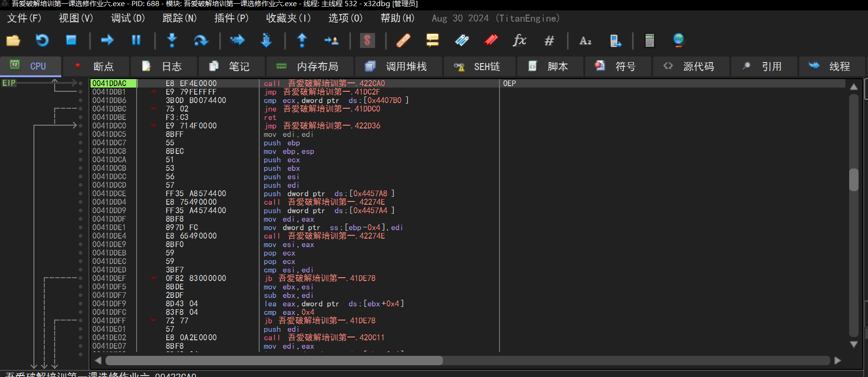Switch to the 日志 tab
The height and width of the screenshot is (377, 868).
(x=164, y=66)
